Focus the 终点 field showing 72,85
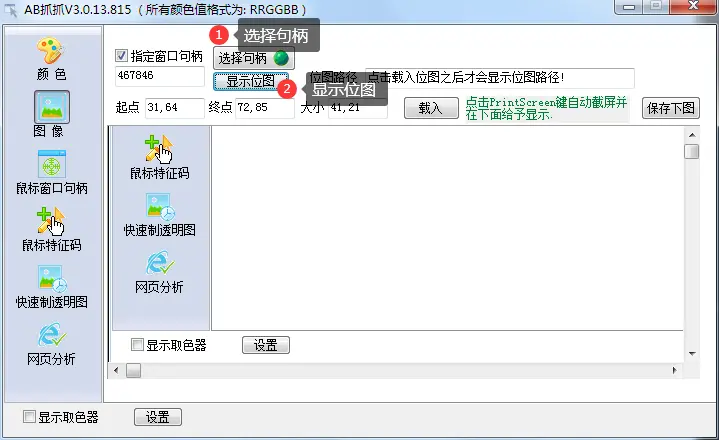719x440 pixels. 265,108
